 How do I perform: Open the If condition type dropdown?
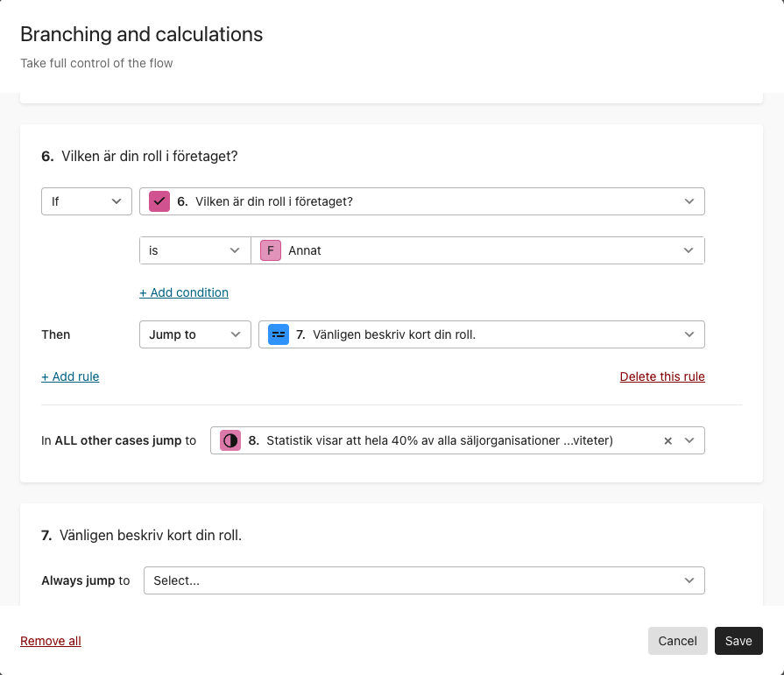[86, 201]
